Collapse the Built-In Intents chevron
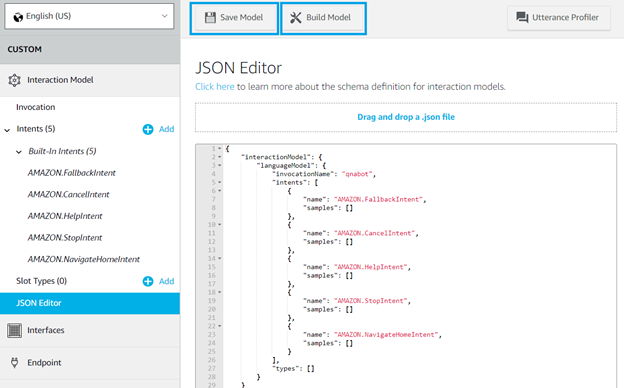The width and height of the screenshot is (624, 388). tap(19, 152)
